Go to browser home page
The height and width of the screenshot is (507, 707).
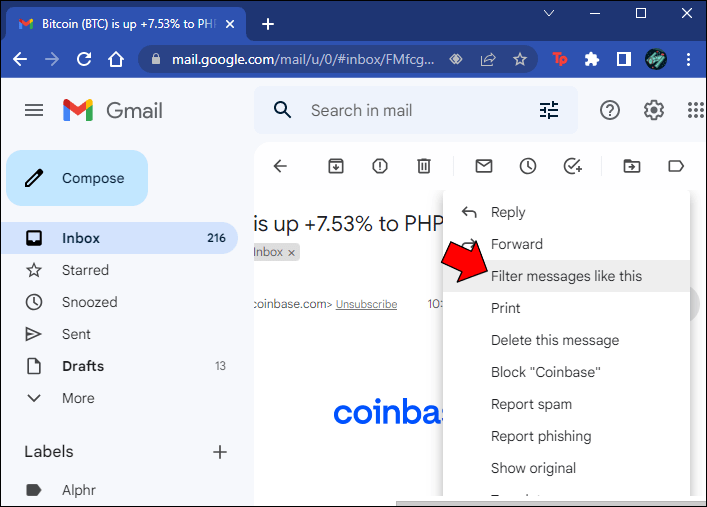coord(116,59)
